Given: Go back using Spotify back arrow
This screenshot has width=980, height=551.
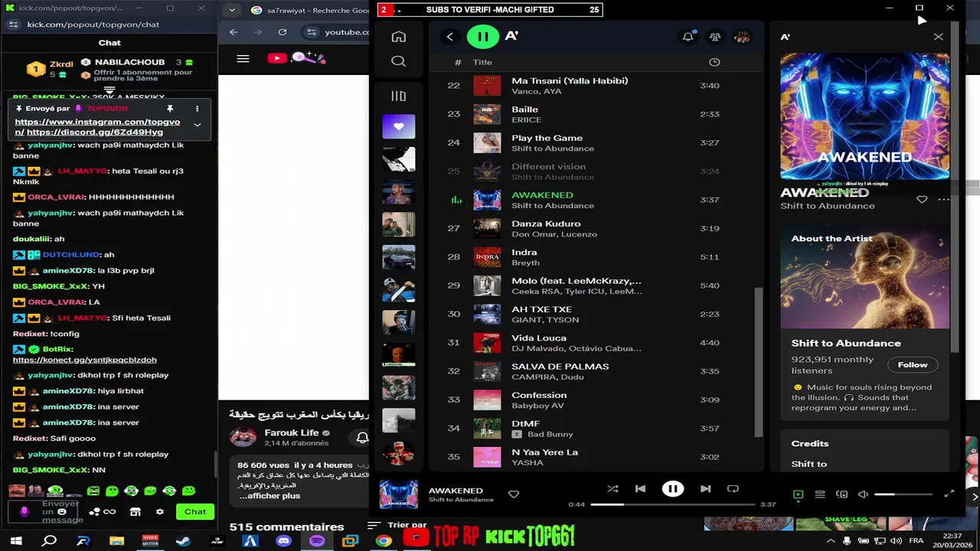Looking at the screenshot, I should (450, 37).
